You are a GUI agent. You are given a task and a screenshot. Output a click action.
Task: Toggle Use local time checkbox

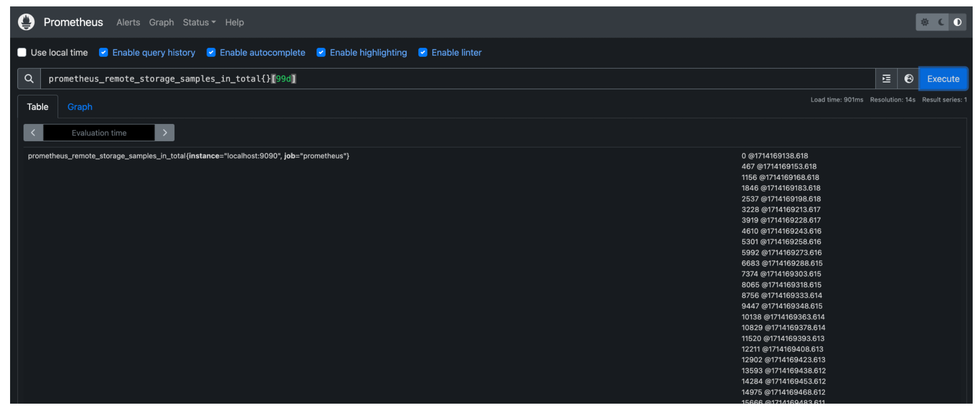coord(22,52)
